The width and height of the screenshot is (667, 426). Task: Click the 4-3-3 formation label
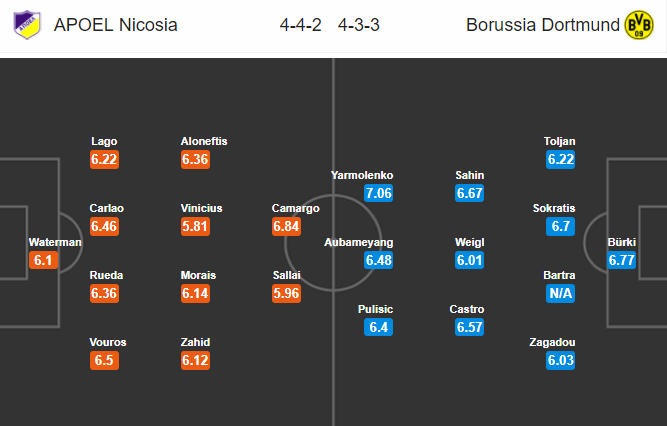point(359,25)
